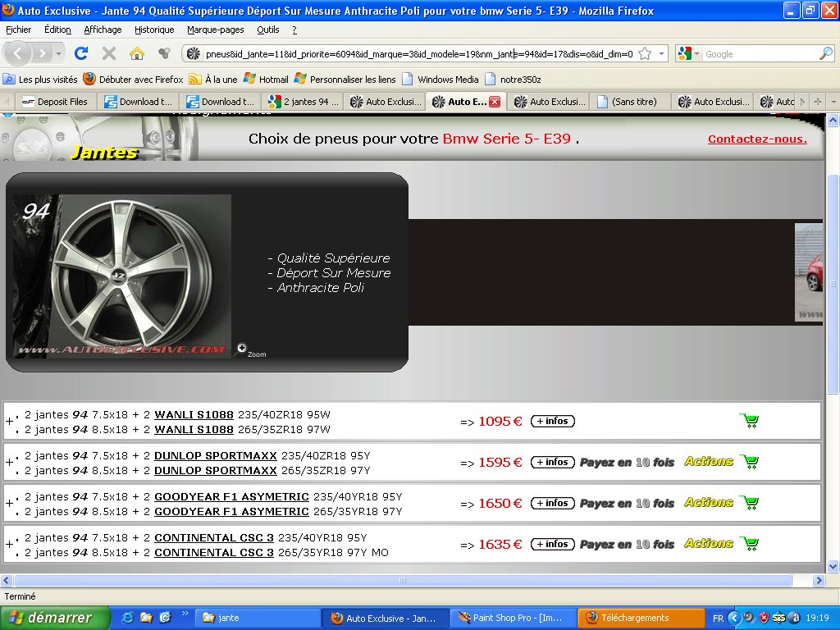Image resolution: width=840 pixels, height=630 pixels.
Task: Open a new tab with plus button
Action: (x=818, y=101)
